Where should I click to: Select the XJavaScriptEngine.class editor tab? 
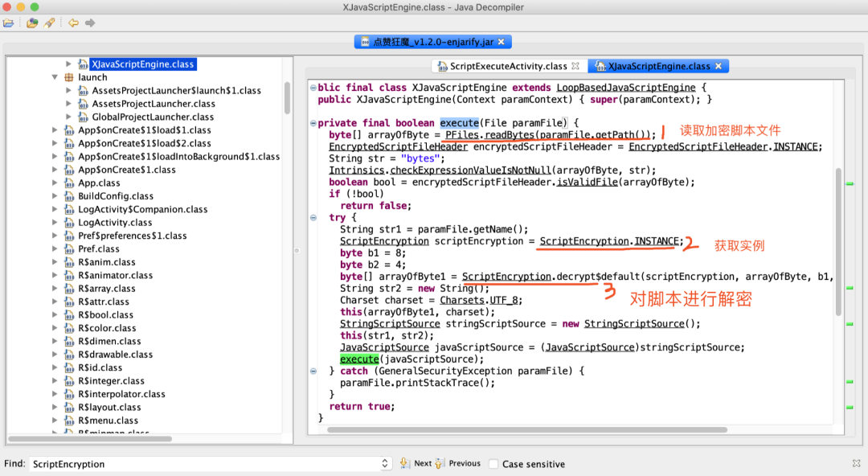(659, 66)
